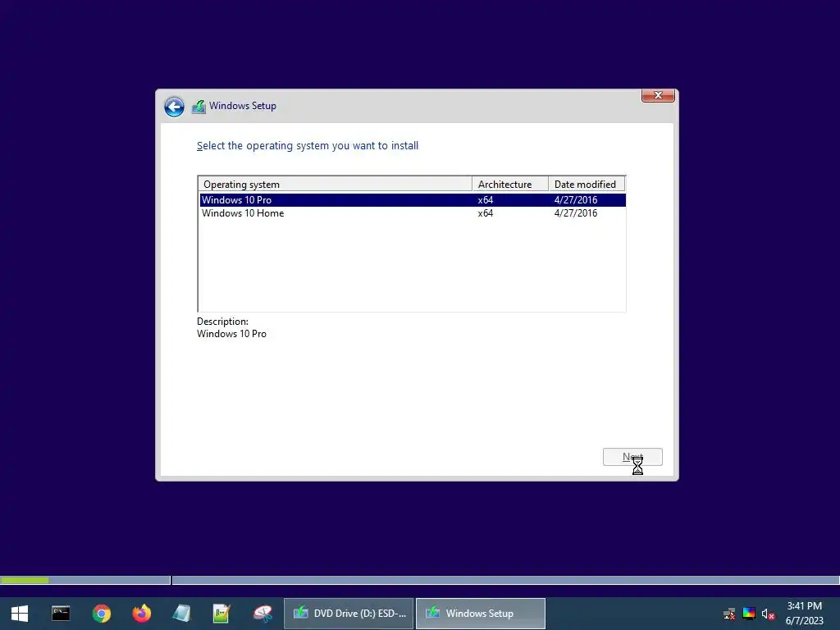Click the colorful display tray icon
The height and width of the screenshot is (630, 840).
749,614
